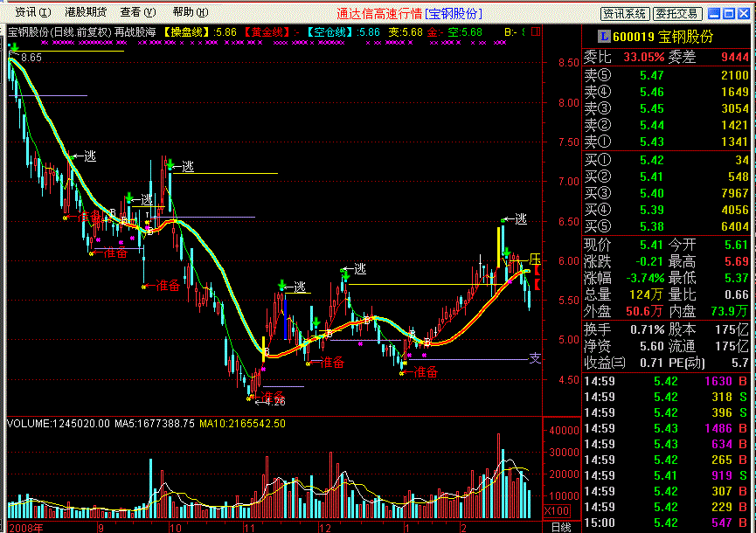Click the MA10:2165542.50 volume label
Viewport: 756px width, 533px height.
(x=242, y=424)
